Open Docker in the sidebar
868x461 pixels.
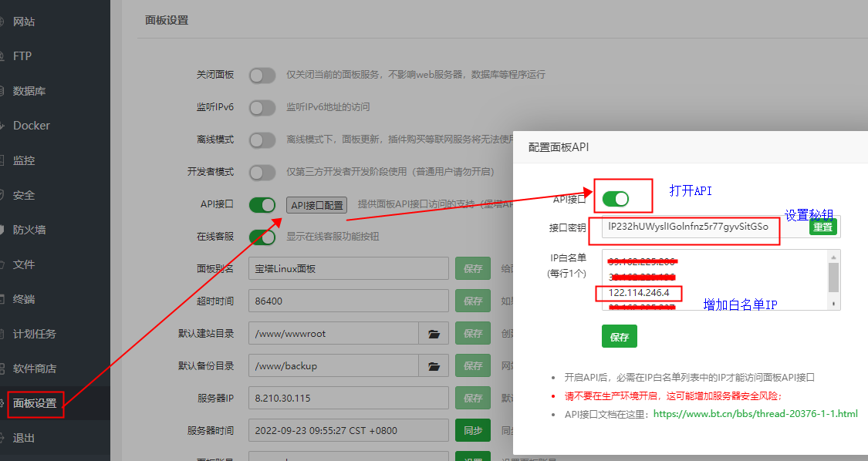(31, 126)
